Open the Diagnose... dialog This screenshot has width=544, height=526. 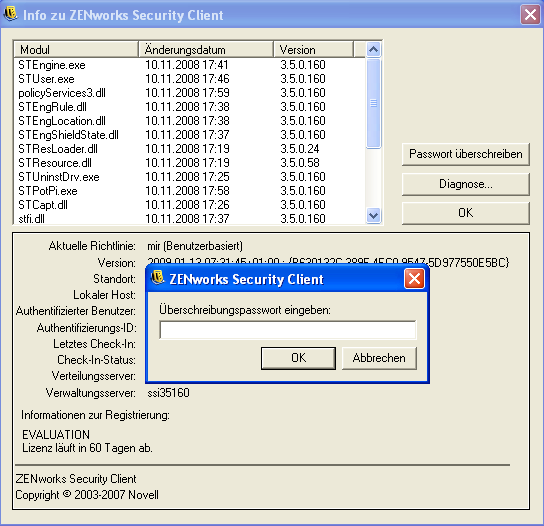coord(466,184)
